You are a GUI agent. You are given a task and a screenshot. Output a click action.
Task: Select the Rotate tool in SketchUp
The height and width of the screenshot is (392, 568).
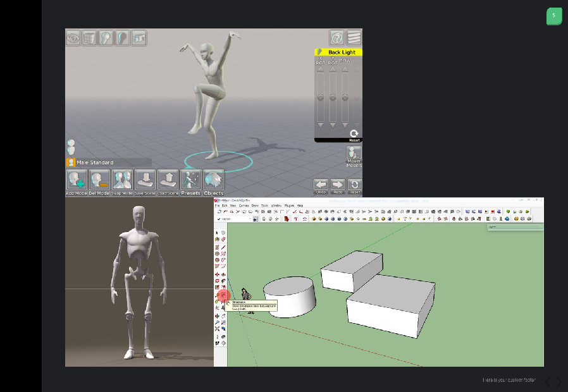pyautogui.click(x=217, y=281)
